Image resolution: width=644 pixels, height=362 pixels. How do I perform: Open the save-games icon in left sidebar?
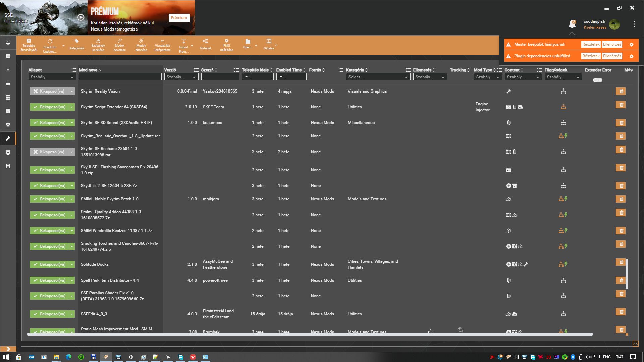[8, 166]
